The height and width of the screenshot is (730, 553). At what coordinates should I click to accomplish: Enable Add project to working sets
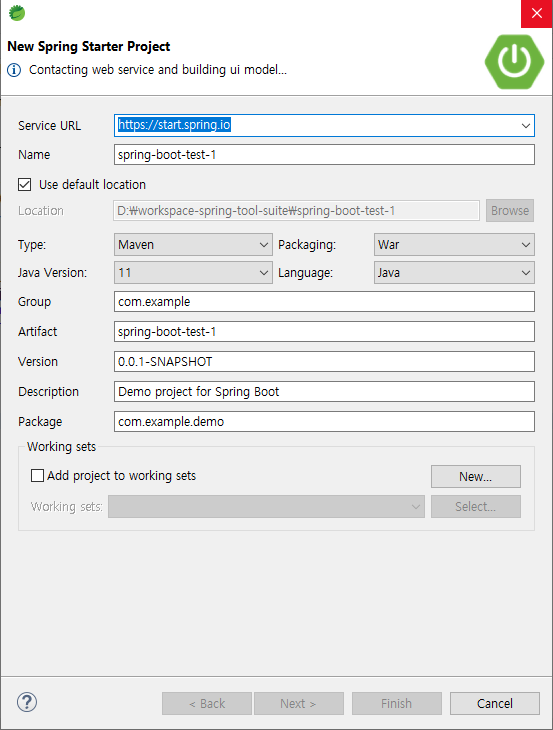click(x=37, y=476)
